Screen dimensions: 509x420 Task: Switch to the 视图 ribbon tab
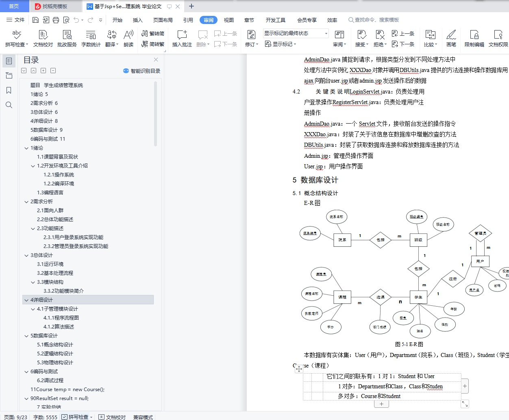229,20
